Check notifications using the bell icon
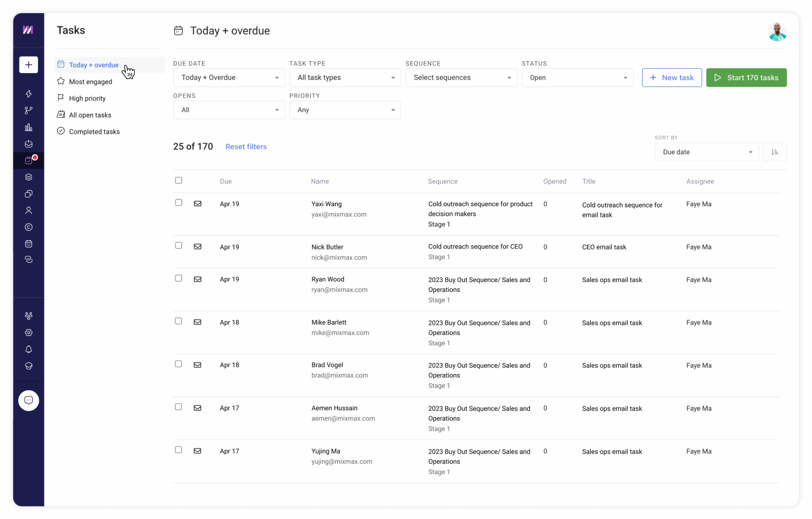Image resolution: width=812 pixels, height=519 pixels. click(x=28, y=349)
